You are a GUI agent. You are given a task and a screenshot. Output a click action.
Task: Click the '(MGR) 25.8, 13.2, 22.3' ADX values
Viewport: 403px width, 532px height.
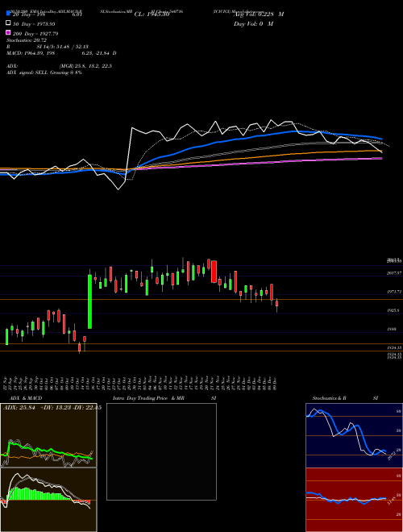pos(85,66)
